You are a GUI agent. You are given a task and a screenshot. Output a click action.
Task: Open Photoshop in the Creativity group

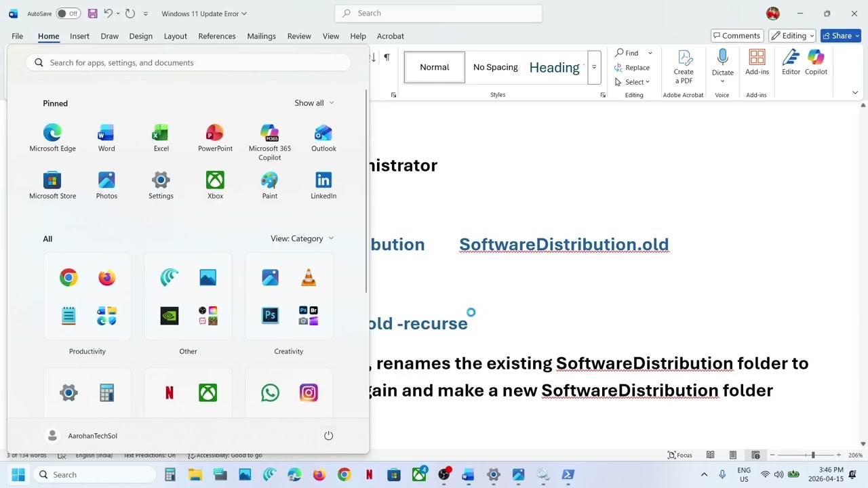[270, 316]
